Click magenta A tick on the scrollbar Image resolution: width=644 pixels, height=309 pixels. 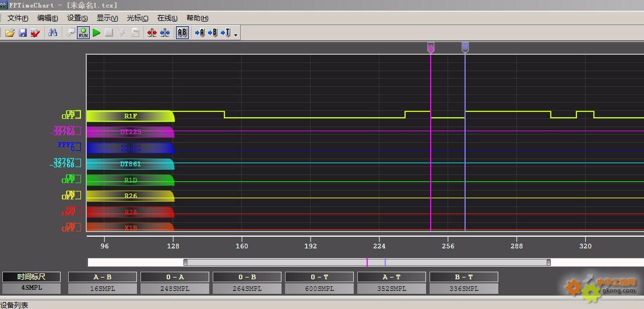[367, 262]
